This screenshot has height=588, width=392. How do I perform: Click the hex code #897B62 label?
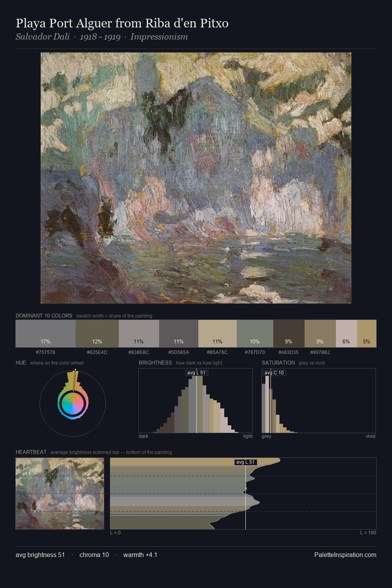(320, 352)
